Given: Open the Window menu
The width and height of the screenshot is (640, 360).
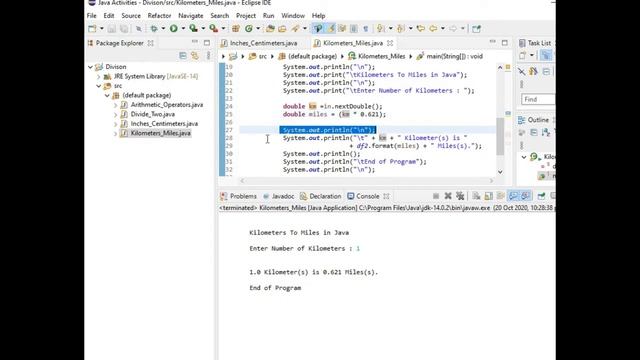Looking at the screenshot, I should click(x=293, y=16).
